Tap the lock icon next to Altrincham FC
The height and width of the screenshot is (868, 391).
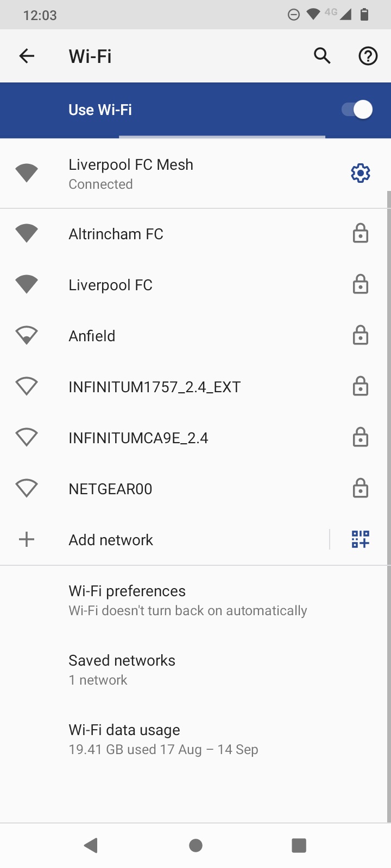(361, 234)
